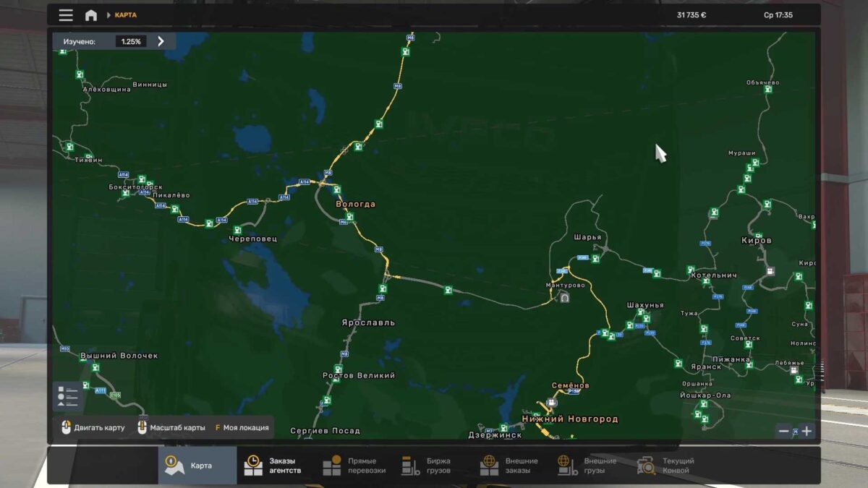Click the КАРТА breadcrumb in the header
The image size is (868, 488).
click(125, 15)
